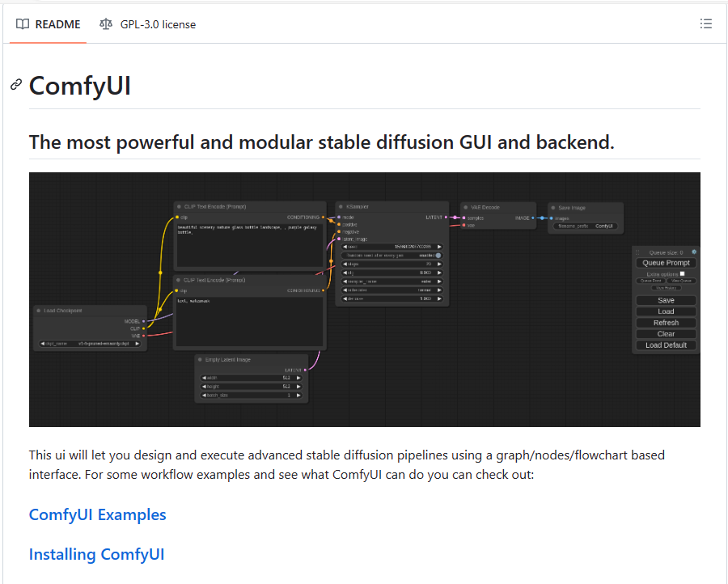Open the ckpt_name selector in Load Checkpoint
Image resolution: width=728 pixels, height=584 pixels.
tap(91, 344)
